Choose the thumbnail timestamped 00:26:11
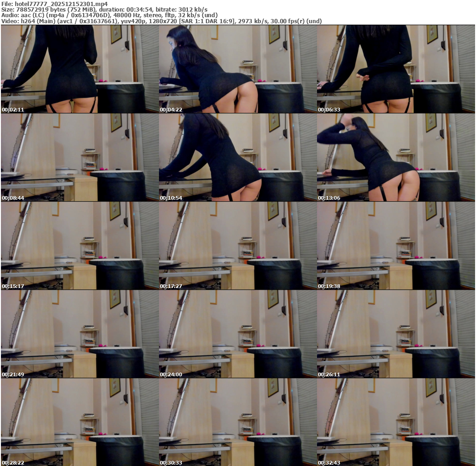This screenshot has height=466, width=476. (x=396, y=334)
